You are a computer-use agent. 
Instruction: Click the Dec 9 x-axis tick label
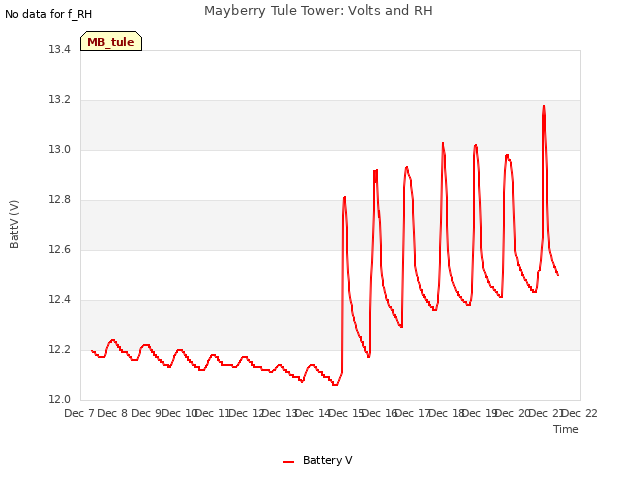(147, 413)
